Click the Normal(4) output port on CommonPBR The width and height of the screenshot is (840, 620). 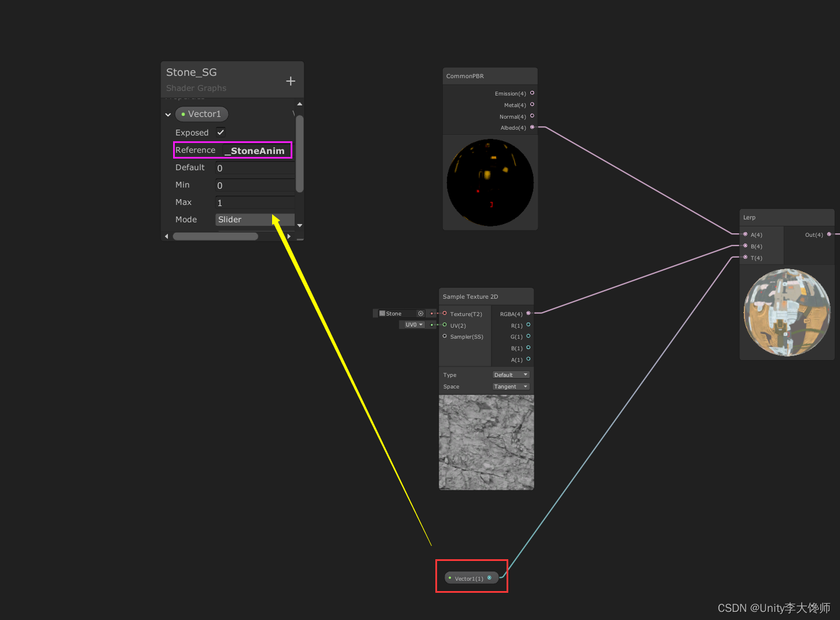coord(532,116)
